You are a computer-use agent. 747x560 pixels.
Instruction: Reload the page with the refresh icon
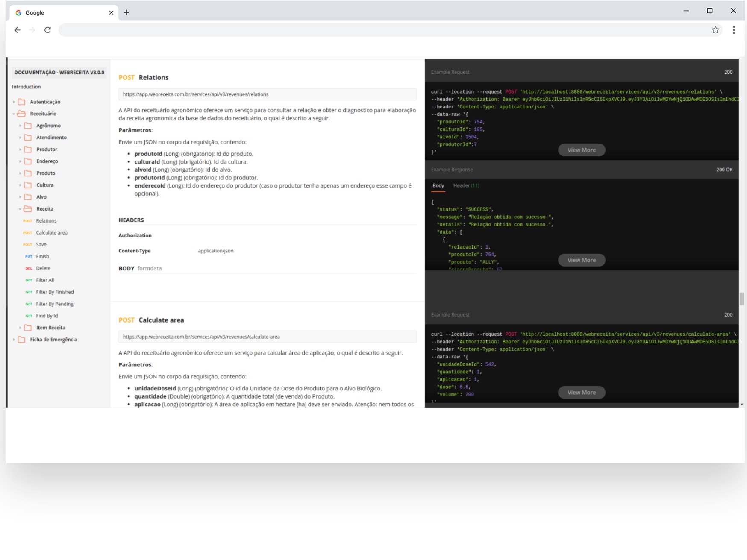tap(47, 30)
